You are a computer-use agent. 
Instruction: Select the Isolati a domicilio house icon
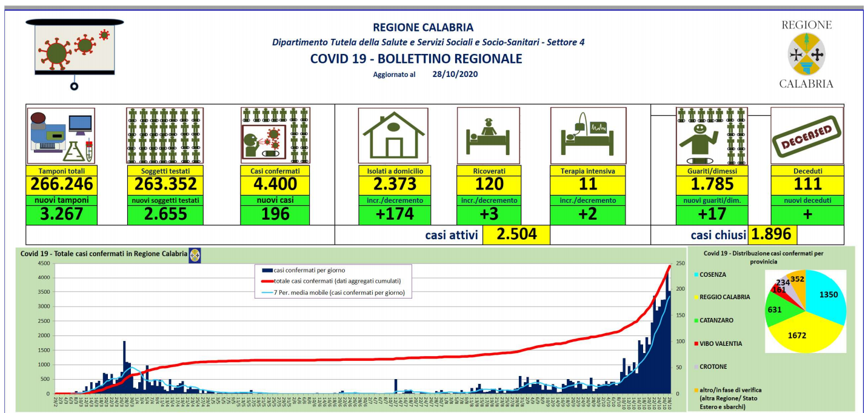pos(393,136)
